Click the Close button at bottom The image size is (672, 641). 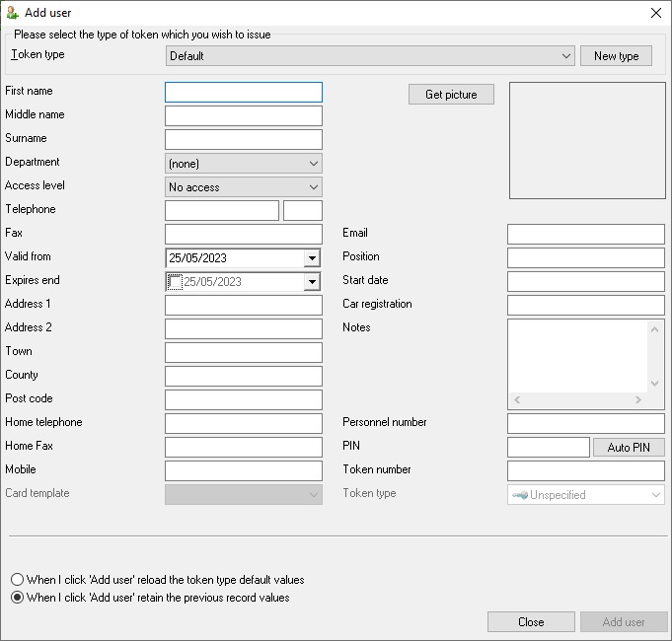point(531,621)
